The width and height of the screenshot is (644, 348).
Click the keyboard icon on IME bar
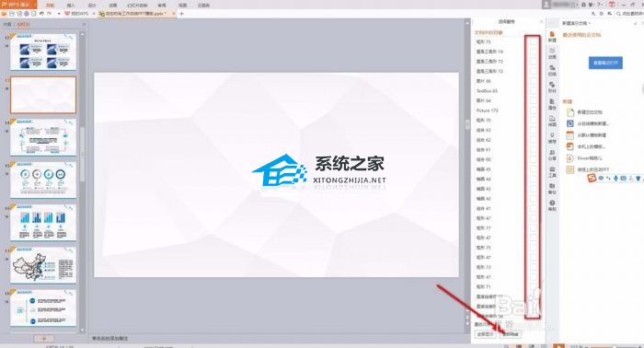point(623,179)
